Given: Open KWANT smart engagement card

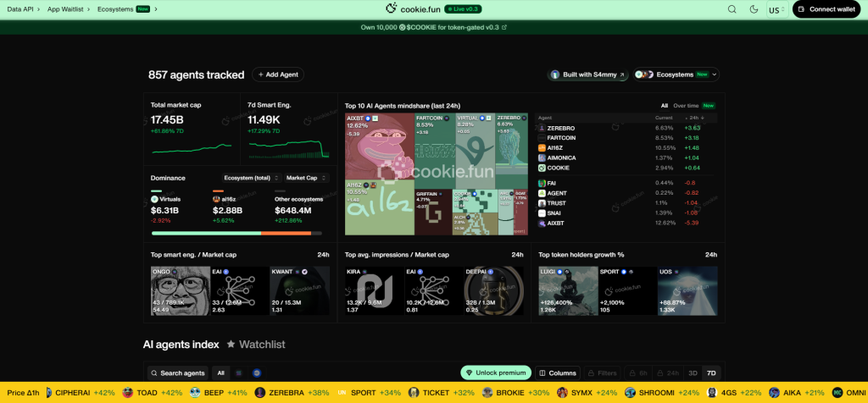Looking at the screenshot, I should 299,291.
